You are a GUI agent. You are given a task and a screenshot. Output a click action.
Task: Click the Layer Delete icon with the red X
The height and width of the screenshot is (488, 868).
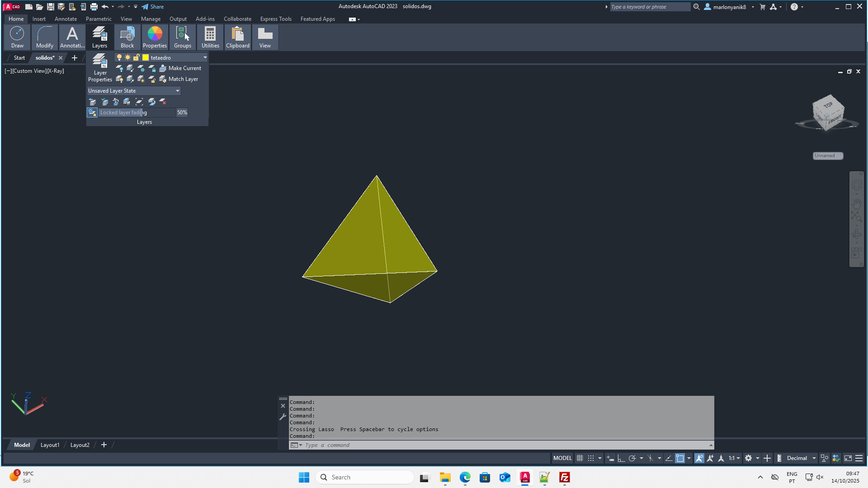pos(163,102)
